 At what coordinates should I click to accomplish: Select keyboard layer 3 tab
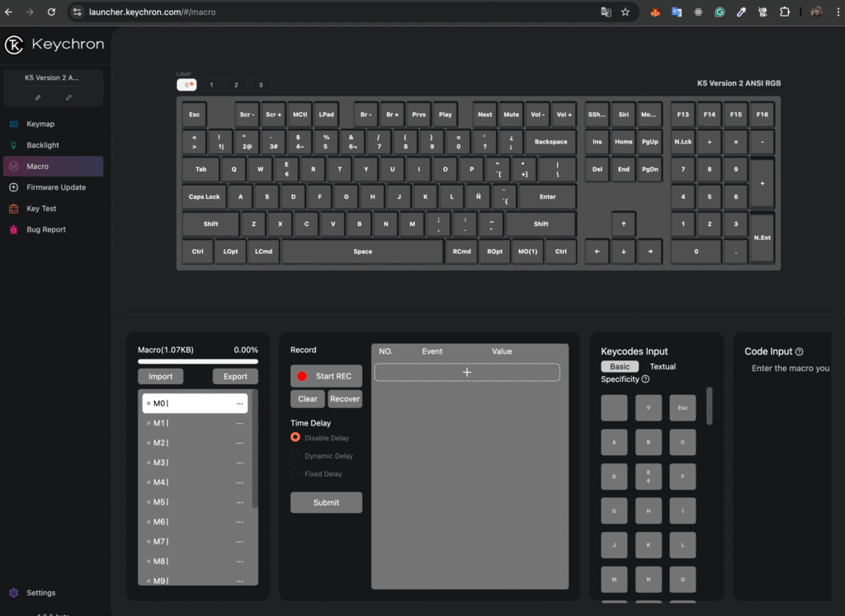tap(261, 85)
